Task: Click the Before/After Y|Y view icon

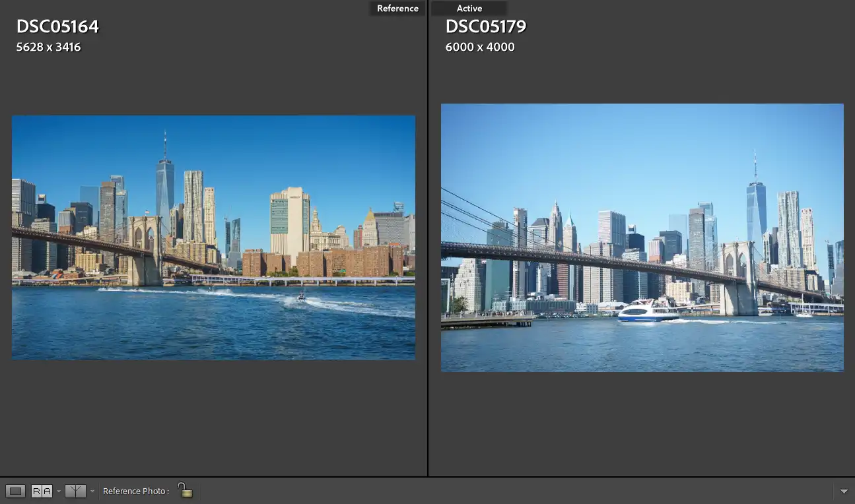Action: pos(75,491)
